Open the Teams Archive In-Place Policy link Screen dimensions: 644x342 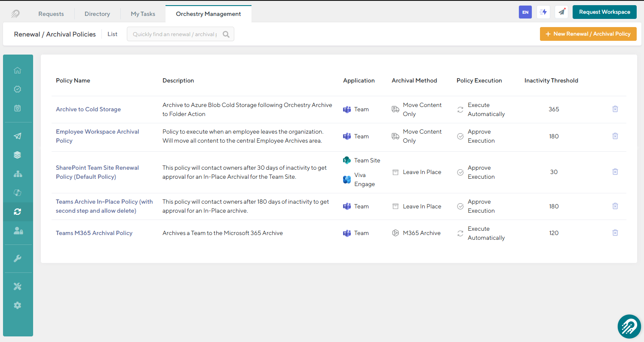(104, 206)
